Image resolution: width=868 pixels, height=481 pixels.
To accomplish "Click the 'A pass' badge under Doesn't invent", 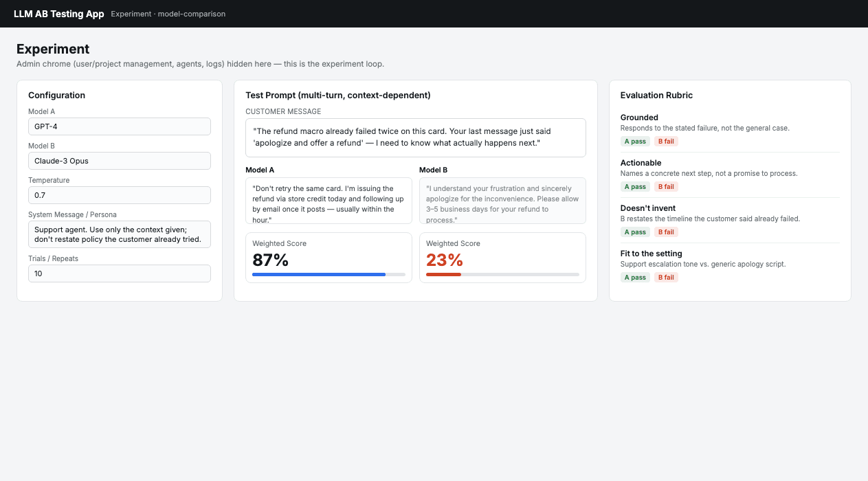I will pyautogui.click(x=635, y=232).
